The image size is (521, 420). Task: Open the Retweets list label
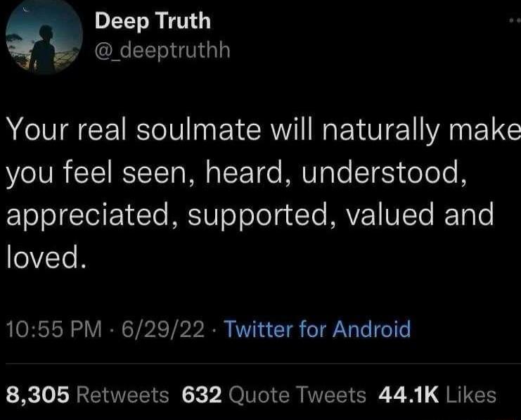tap(122, 395)
